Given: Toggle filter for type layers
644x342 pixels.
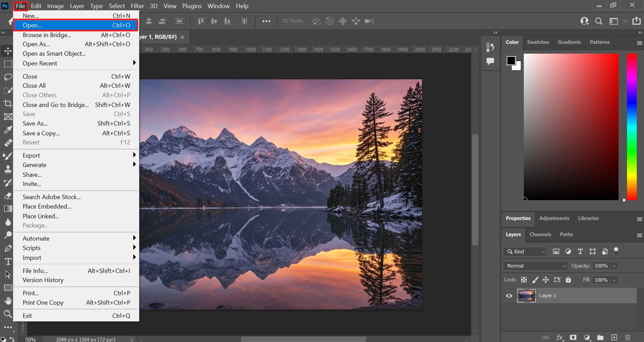Looking at the screenshot, I should (x=580, y=251).
